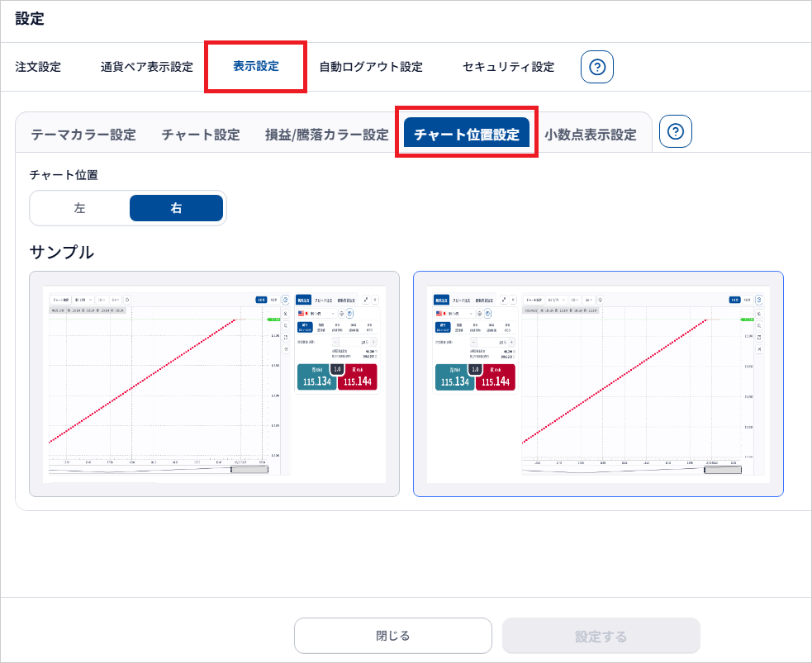The image size is (812, 663).
Task: Switch to 通貨ペア表示設定 tab
Action: click(146, 67)
